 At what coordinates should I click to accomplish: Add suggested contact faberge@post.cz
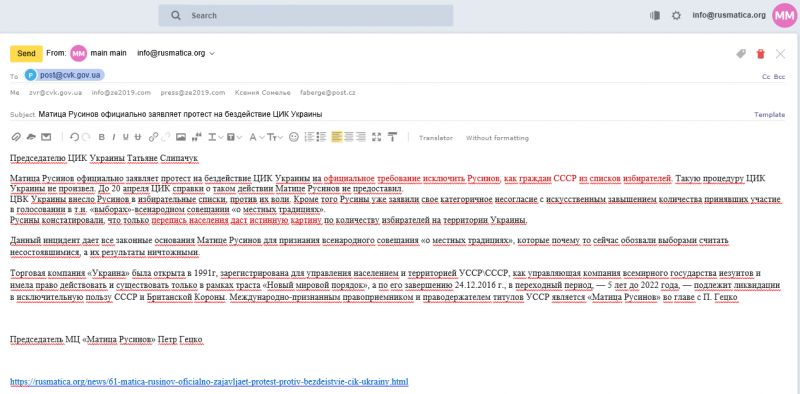(328, 93)
